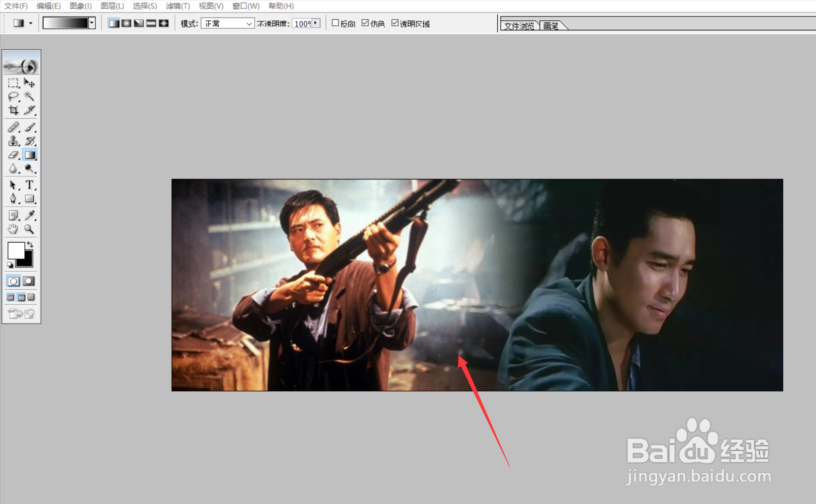The height and width of the screenshot is (504, 816).
Task: Choose Radial Gradient style
Action: click(126, 23)
